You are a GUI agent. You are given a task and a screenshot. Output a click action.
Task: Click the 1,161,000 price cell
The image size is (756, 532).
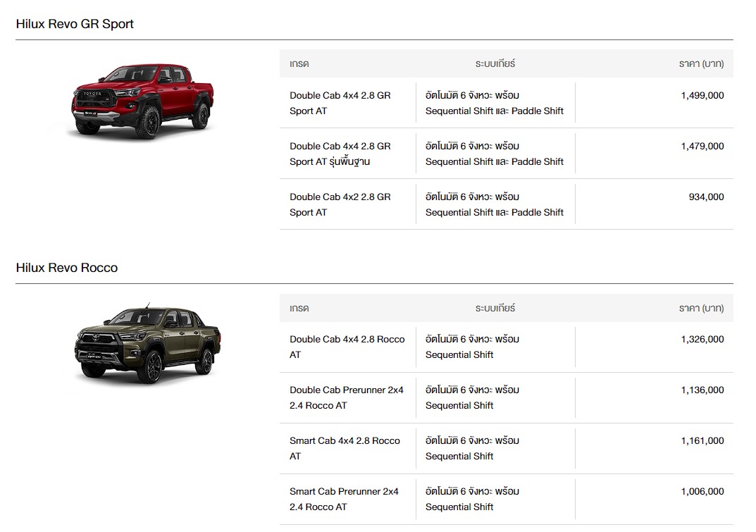pyautogui.click(x=702, y=441)
